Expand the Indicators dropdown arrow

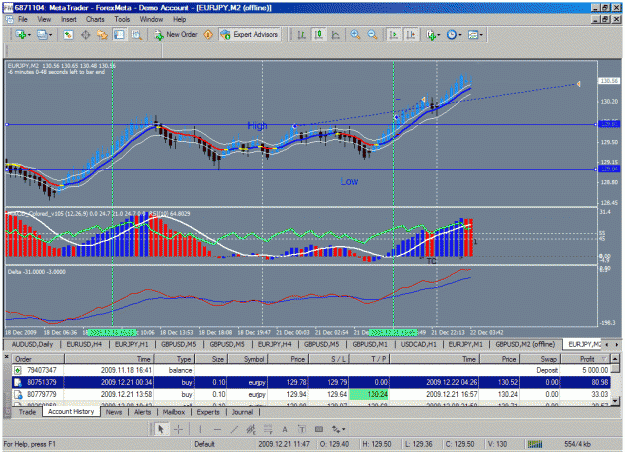click(x=438, y=35)
